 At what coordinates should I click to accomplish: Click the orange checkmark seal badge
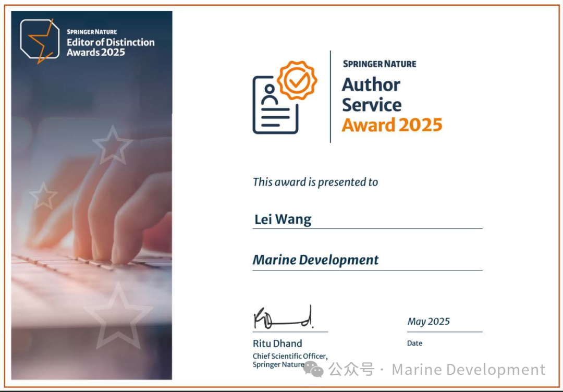[297, 81]
